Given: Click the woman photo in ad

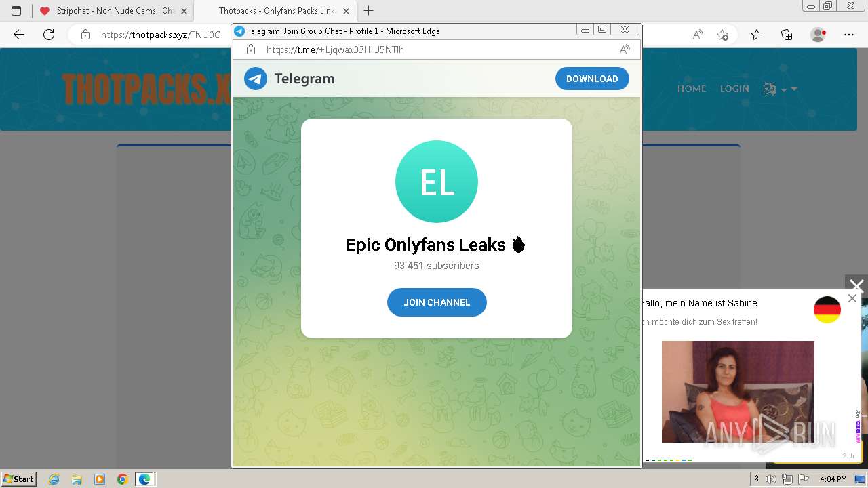Looking at the screenshot, I should pyautogui.click(x=738, y=392).
